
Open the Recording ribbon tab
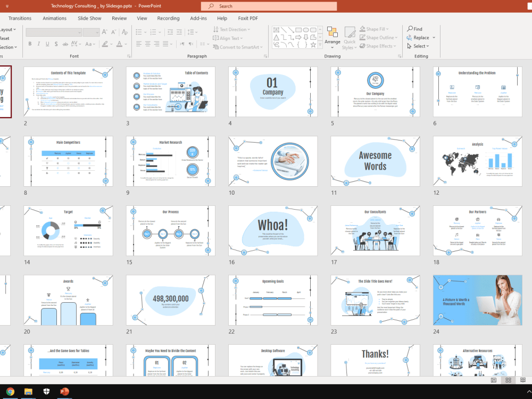(168, 18)
